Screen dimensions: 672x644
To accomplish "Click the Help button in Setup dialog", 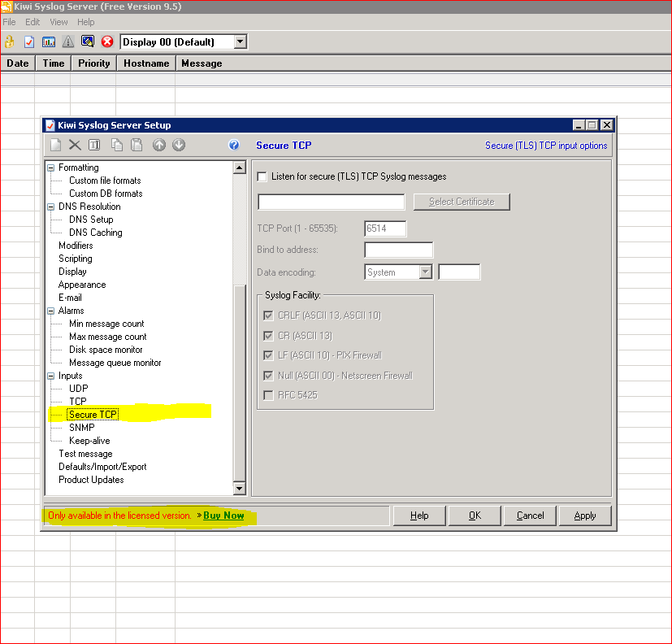I will [x=419, y=516].
